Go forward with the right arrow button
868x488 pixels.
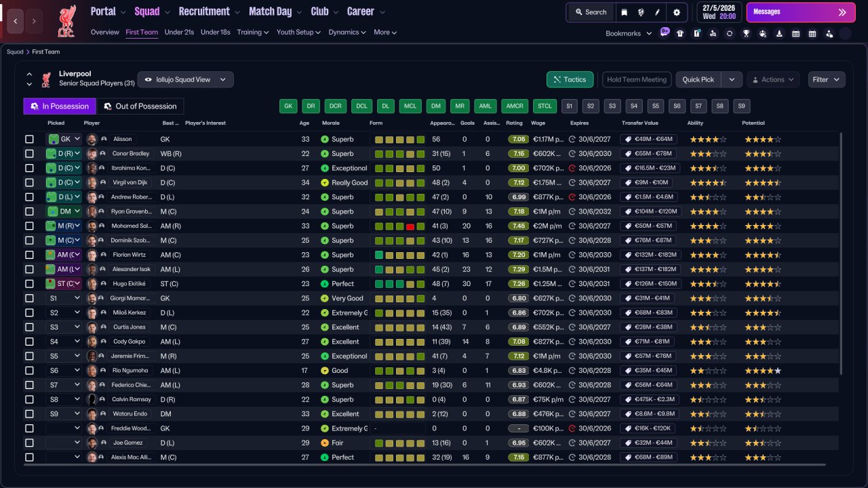(34, 21)
